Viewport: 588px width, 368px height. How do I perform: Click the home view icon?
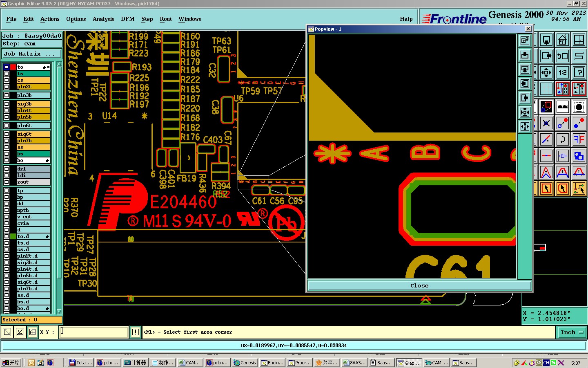point(563,40)
